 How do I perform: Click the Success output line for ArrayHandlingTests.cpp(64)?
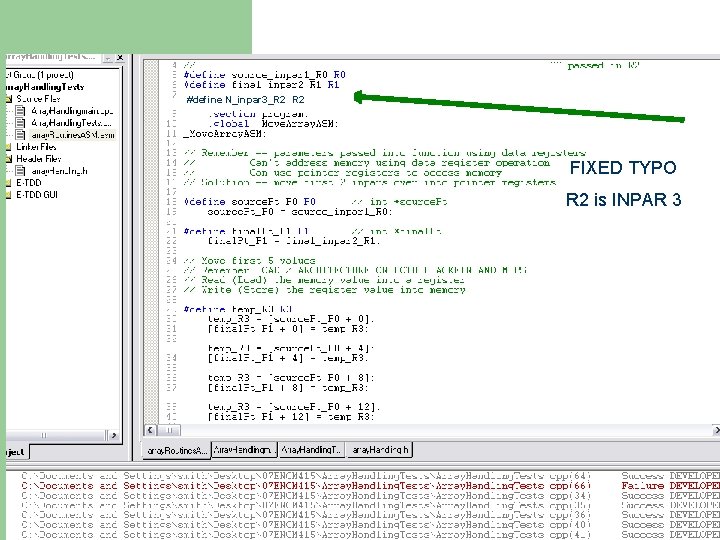coord(370,476)
